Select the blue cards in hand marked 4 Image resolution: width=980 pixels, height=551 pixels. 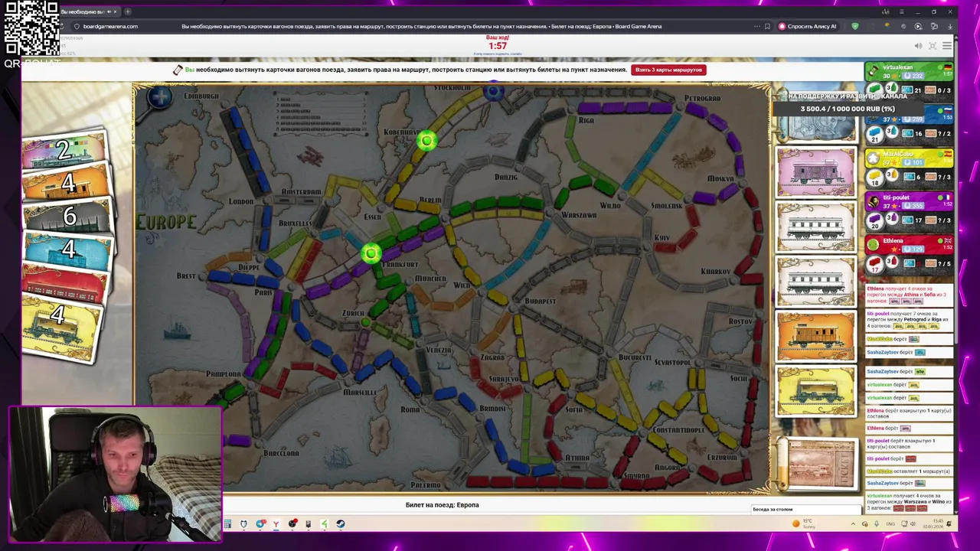click(67, 249)
